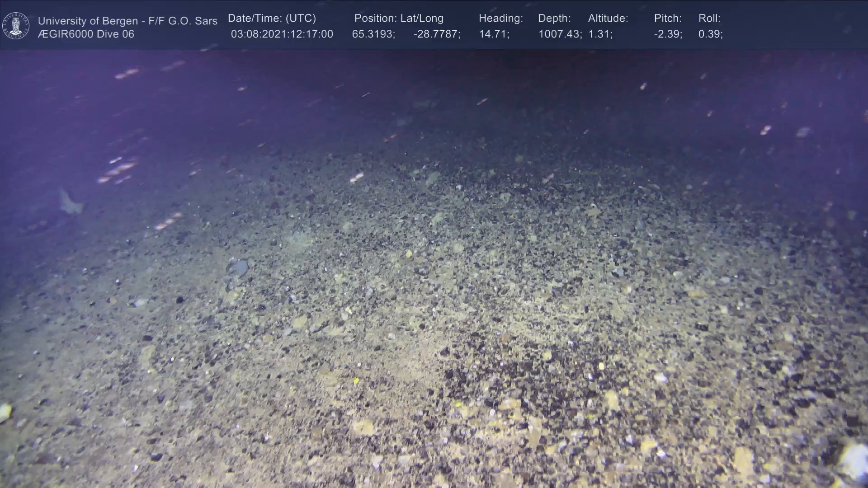Screen dimensions: 868x488
Task: Click the pitch value -2.39
Action: pyautogui.click(x=668, y=34)
